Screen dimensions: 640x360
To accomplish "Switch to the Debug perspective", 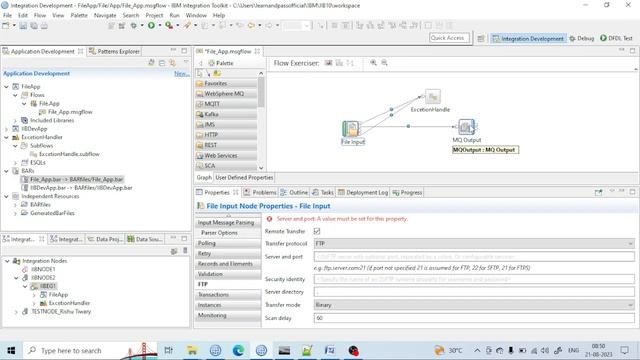I will (x=582, y=38).
